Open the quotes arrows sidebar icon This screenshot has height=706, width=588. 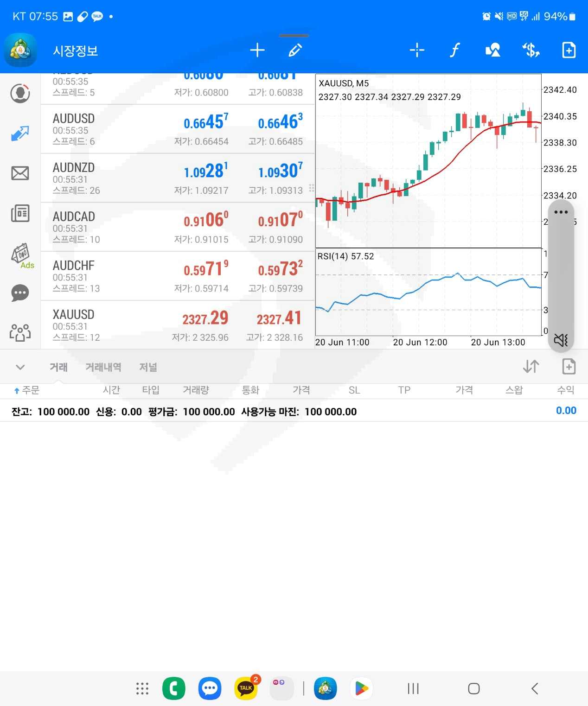click(20, 134)
